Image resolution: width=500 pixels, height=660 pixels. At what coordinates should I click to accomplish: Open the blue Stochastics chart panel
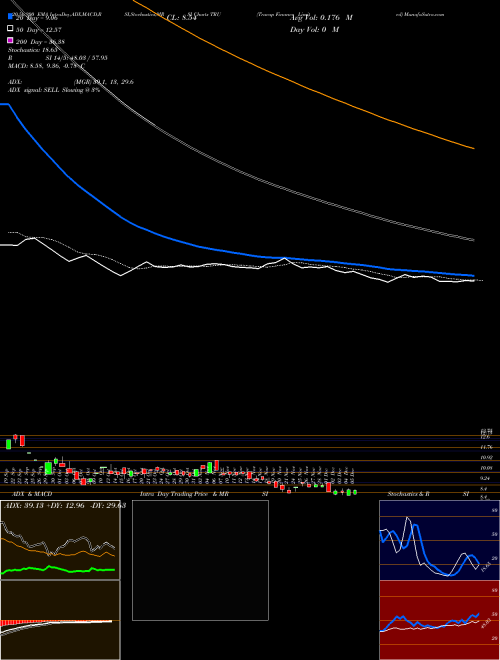pos(439,540)
